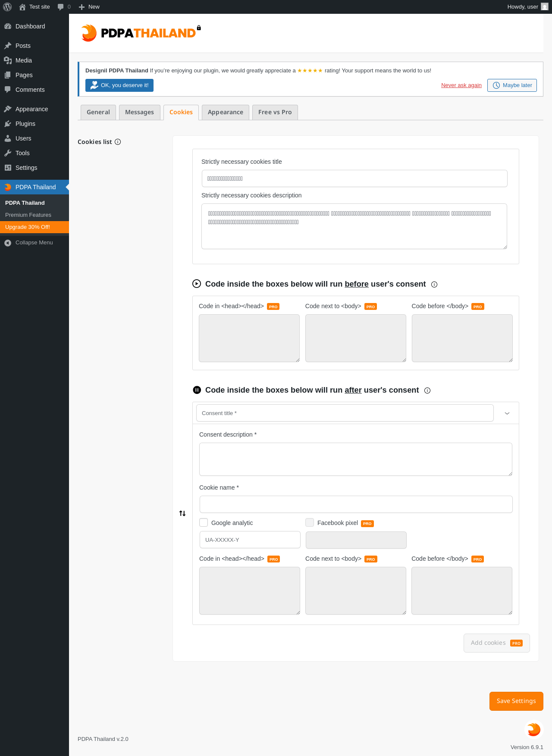Viewport: 552px width, 756px height.
Task: Click the Never ask again link
Action: click(x=461, y=85)
